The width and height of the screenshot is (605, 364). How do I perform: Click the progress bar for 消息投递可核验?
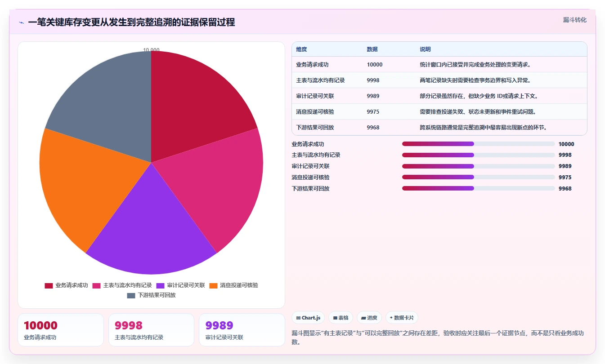point(478,177)
